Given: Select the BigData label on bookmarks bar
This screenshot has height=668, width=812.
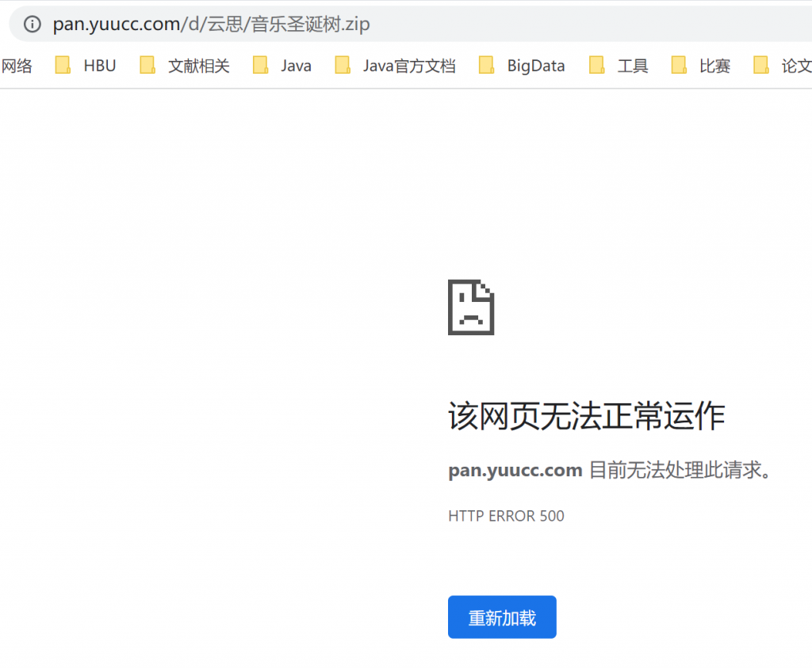Looking at the screenshot, I should pyautogui.click(x=536, y=66).
